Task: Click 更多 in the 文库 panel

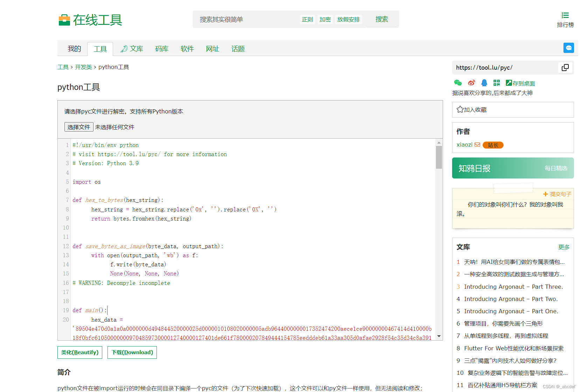Action: [564, 247]
